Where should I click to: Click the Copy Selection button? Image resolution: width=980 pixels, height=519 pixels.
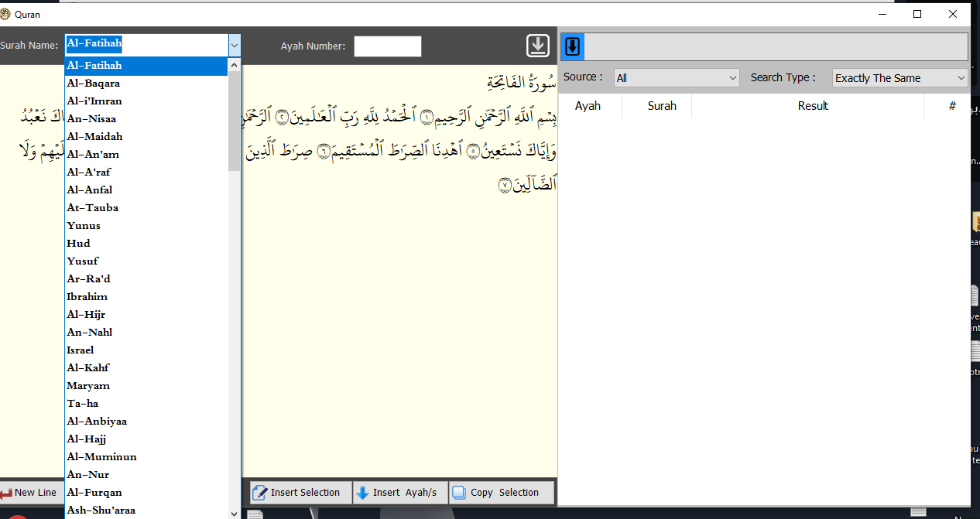[x=502, y=493]
